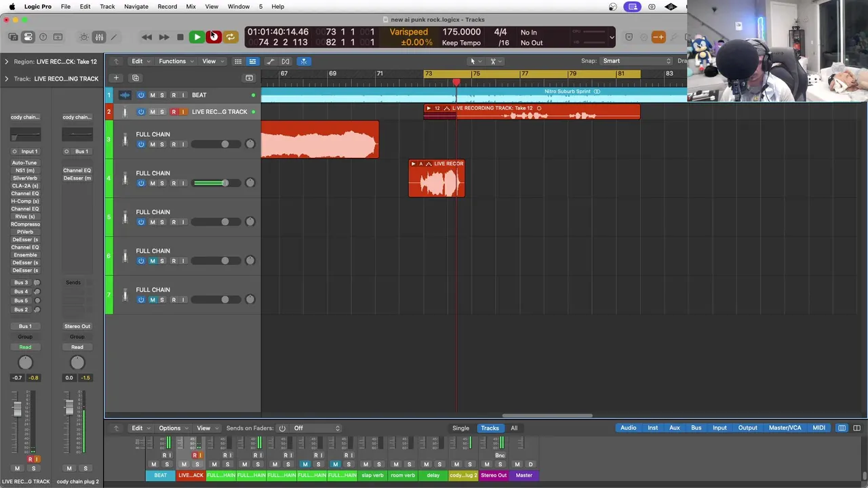The image size is (868, 488).
Task: Open Quick Help question mark icon
Action: point(43,37)
